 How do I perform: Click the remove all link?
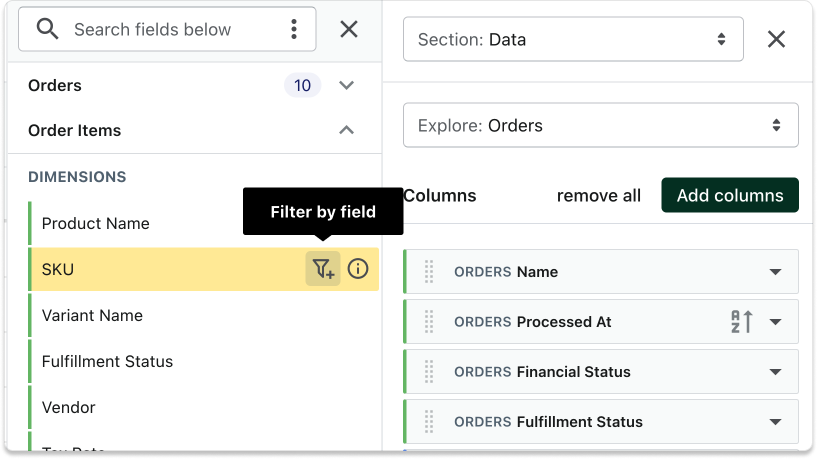[x=599, y=195]
